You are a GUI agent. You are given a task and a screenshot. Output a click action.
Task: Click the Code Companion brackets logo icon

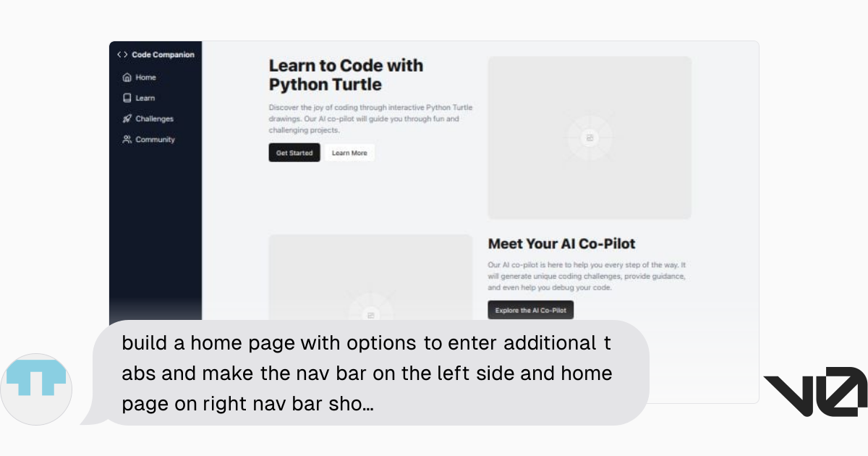coord(122,54)
